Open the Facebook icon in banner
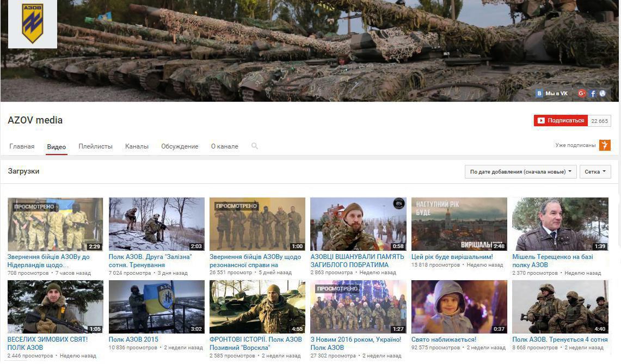 coord(593,94)
